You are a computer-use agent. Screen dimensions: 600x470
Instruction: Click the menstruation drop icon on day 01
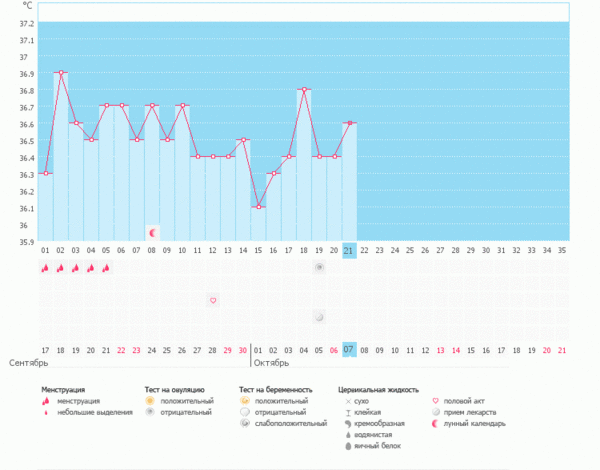(45, 268)
